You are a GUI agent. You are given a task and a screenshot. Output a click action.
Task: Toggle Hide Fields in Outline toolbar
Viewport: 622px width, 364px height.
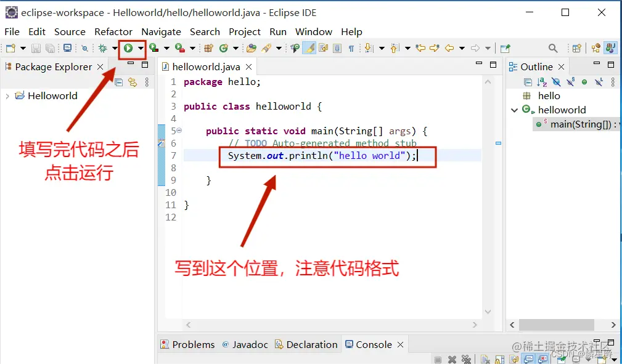[x=556, y=82]
